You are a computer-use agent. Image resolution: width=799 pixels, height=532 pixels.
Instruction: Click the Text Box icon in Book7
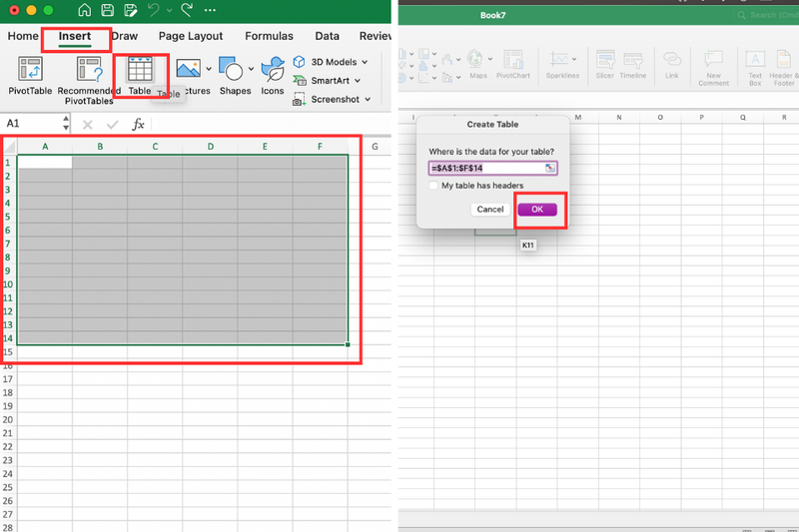coord(755,59)
